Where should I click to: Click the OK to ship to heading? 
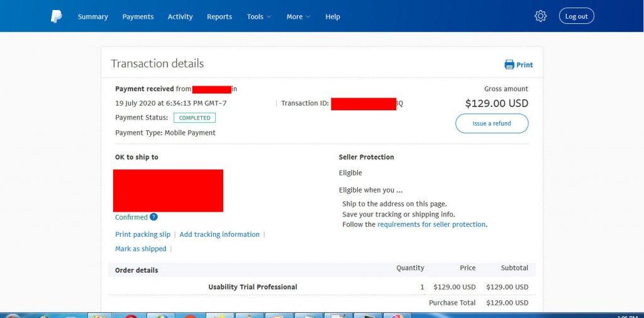(136, 157)
